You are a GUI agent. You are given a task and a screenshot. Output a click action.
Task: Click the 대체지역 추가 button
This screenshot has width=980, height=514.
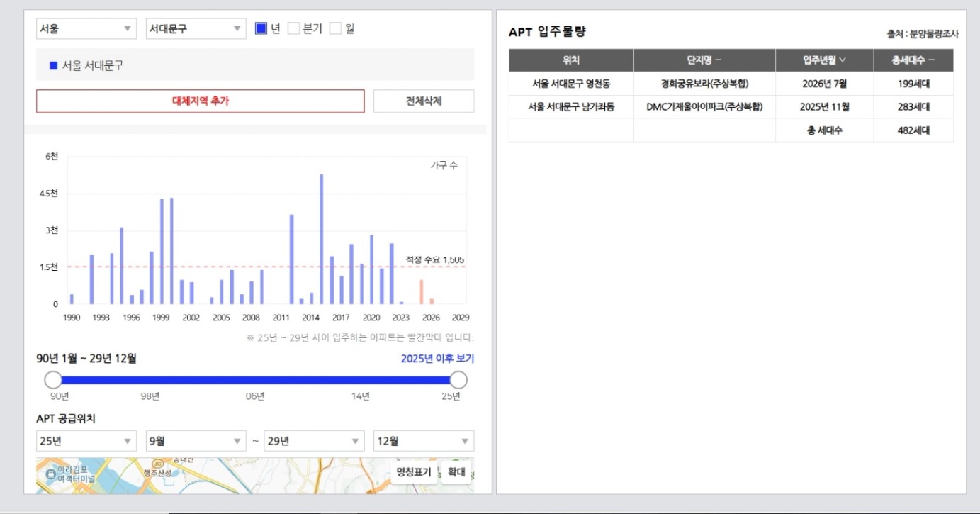click(201, 101)
